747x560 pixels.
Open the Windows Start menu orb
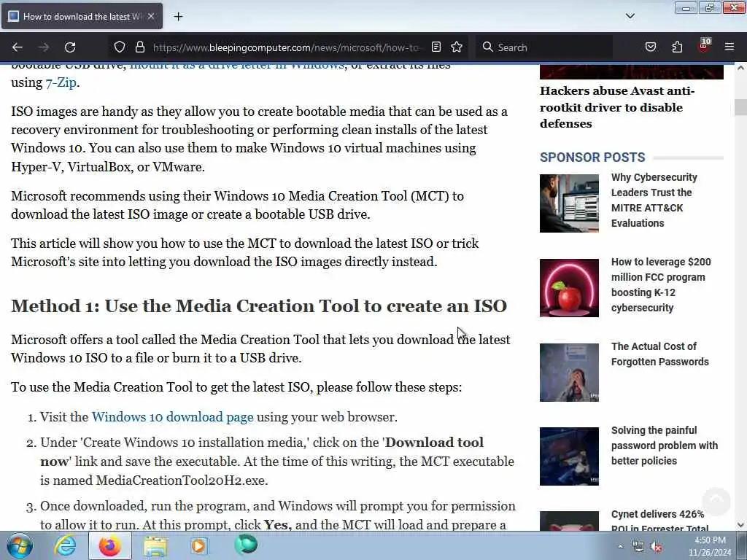19,545
